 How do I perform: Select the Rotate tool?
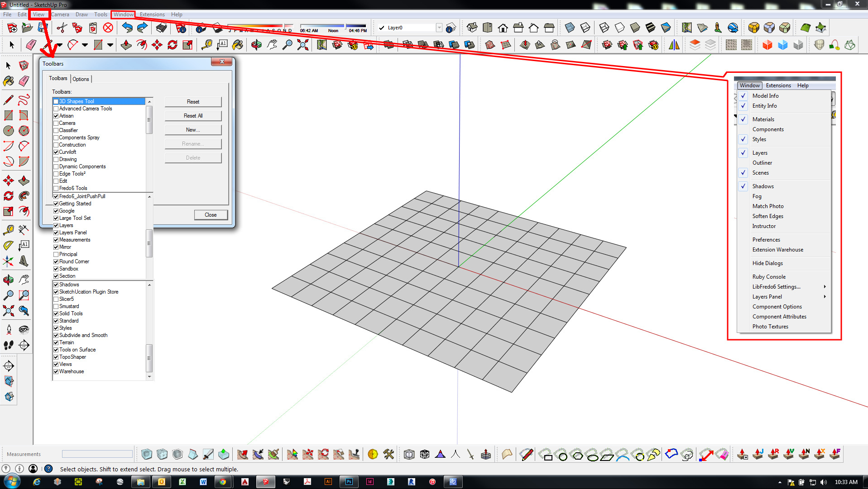point(172,45)
